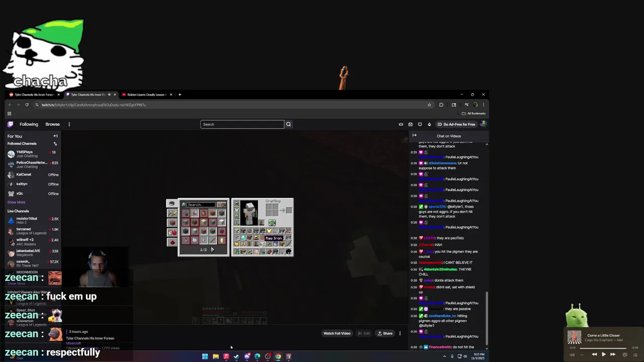The width and height of the screenshot is (644, 362).
Task: Skip to the next track in music widget
Action: click(x=613, y=354)
